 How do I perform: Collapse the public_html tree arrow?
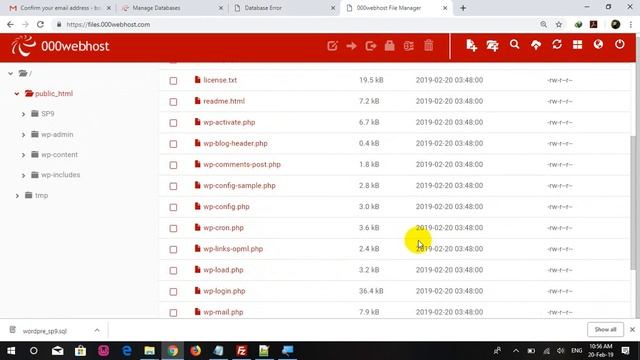(17, 94)
